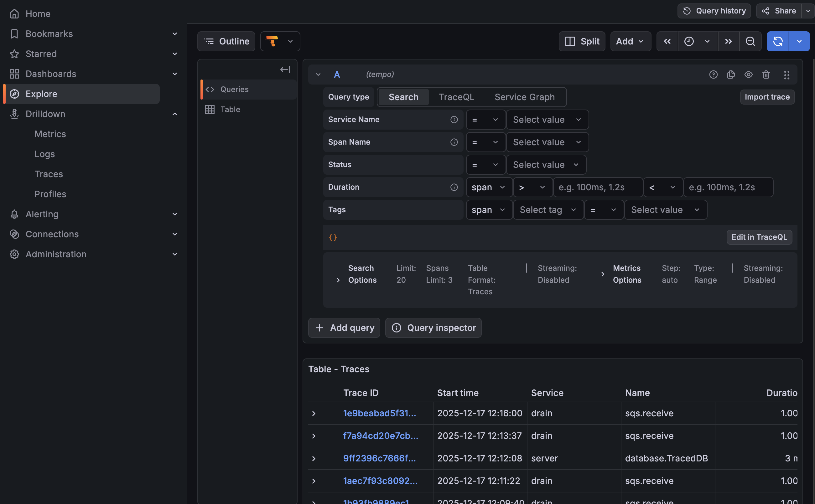The height and width of the screenshot is (504, 815).
Task: View the Duration field info tooltip
Action: coord(454,187)
